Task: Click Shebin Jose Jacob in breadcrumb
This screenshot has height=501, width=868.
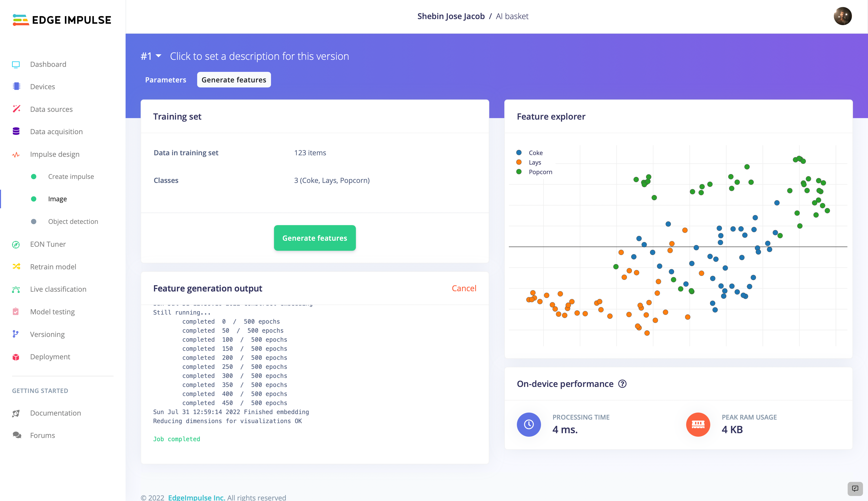Action: [451, 16]
